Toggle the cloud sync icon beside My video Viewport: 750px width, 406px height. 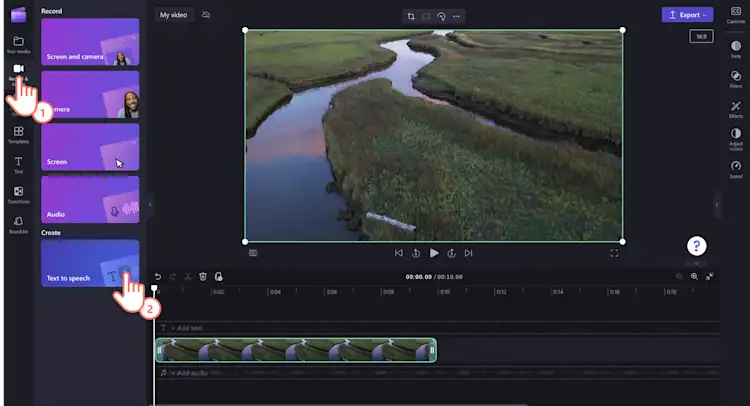[206, 15]
